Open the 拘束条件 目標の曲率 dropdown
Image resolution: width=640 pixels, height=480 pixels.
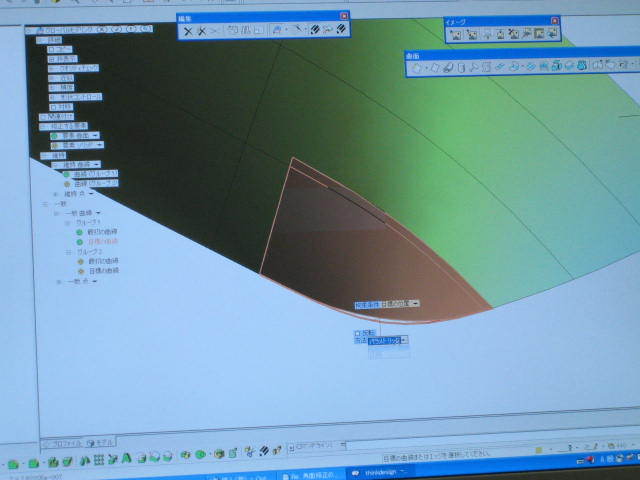point(415,303)
